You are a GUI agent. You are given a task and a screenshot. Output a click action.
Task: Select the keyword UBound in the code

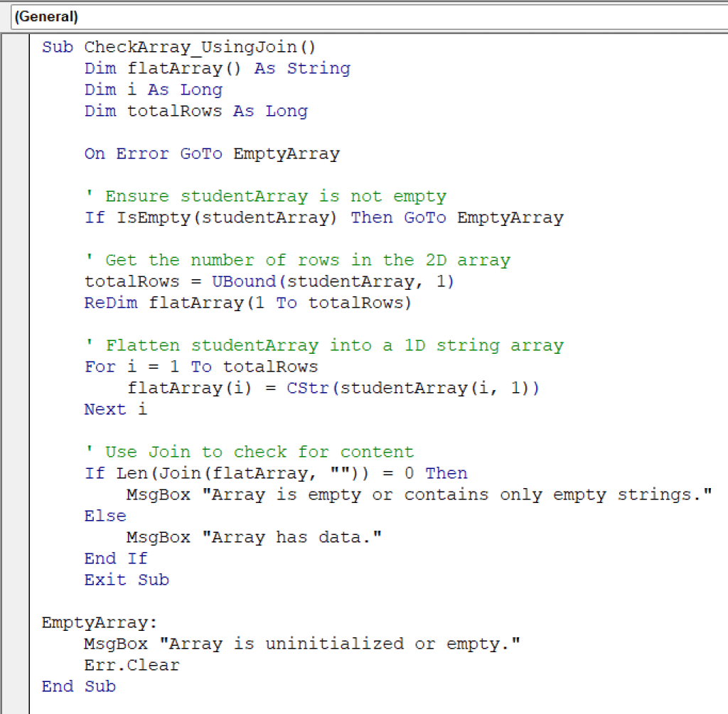click(244, 281)
